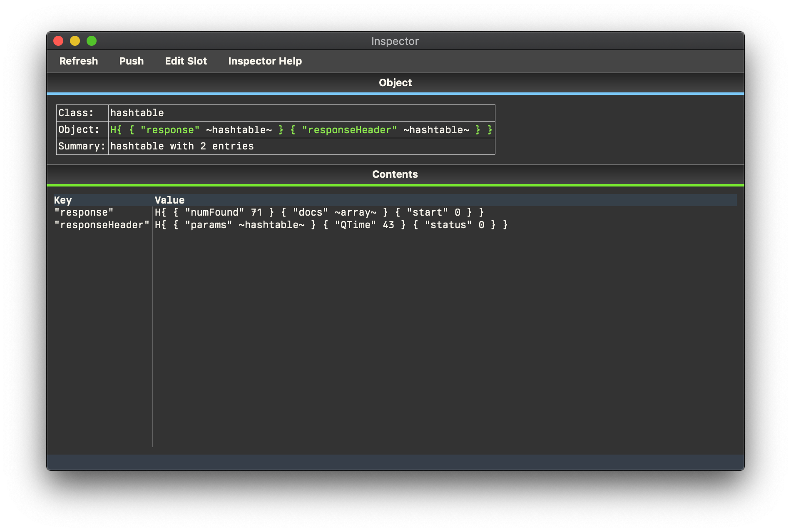The width and height of the screenshot is (791, 532).
Task: Click the class name "hashtable"
Action: click(x=137, y=113)
